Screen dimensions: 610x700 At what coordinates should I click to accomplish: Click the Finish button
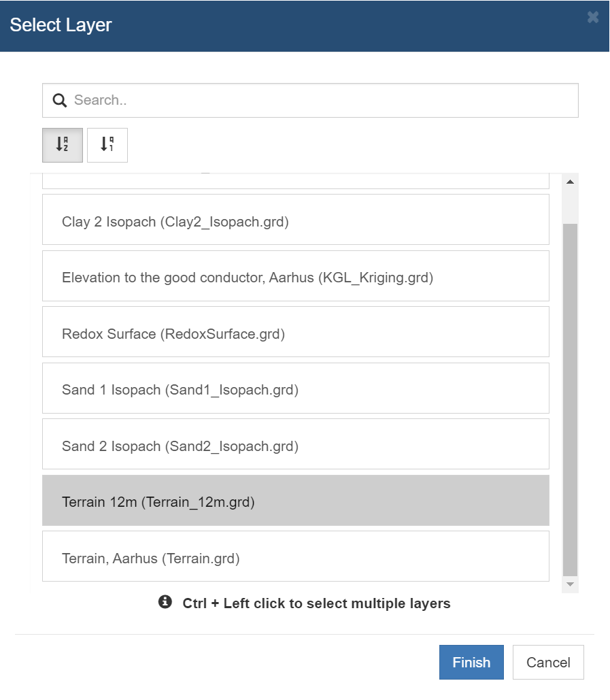coord(471,662)
